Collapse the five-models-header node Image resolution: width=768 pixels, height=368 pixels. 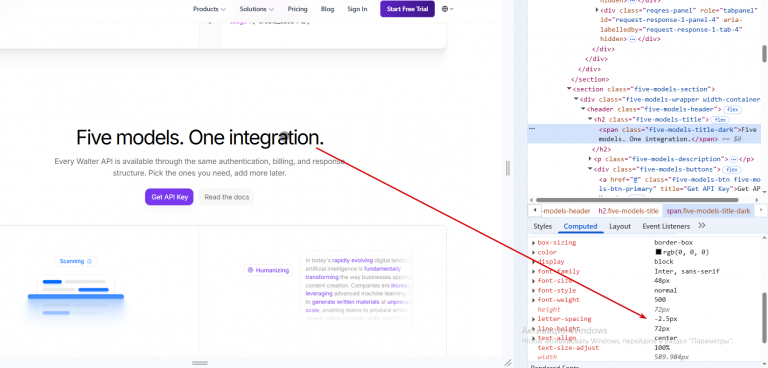coord(583,109)
